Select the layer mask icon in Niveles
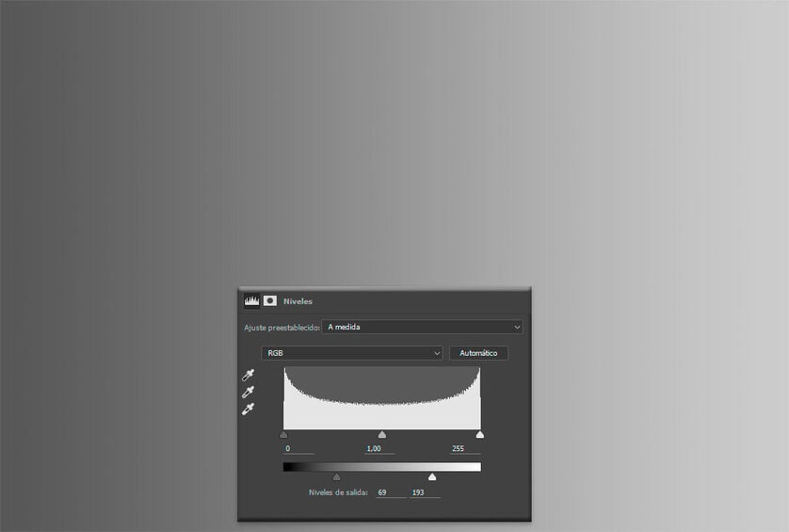Screen dimensions: 789x532 click(270, 301)
